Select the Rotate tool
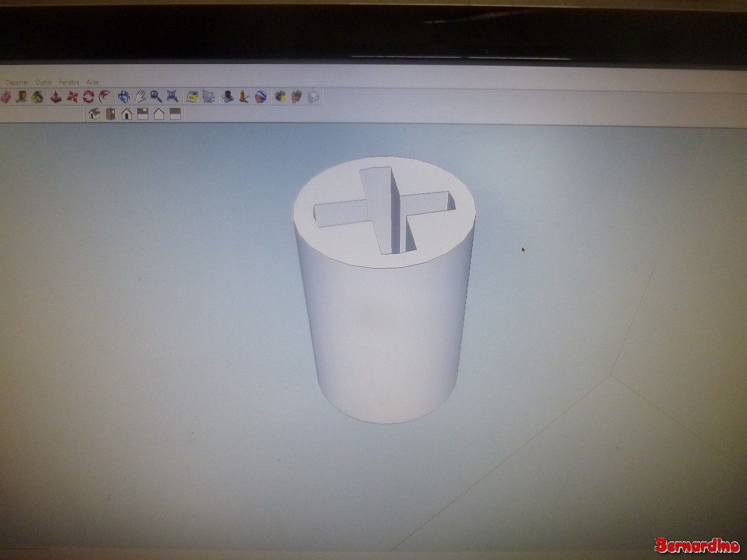The width and height of the screenshot is (747, 560). pos(89,97)
